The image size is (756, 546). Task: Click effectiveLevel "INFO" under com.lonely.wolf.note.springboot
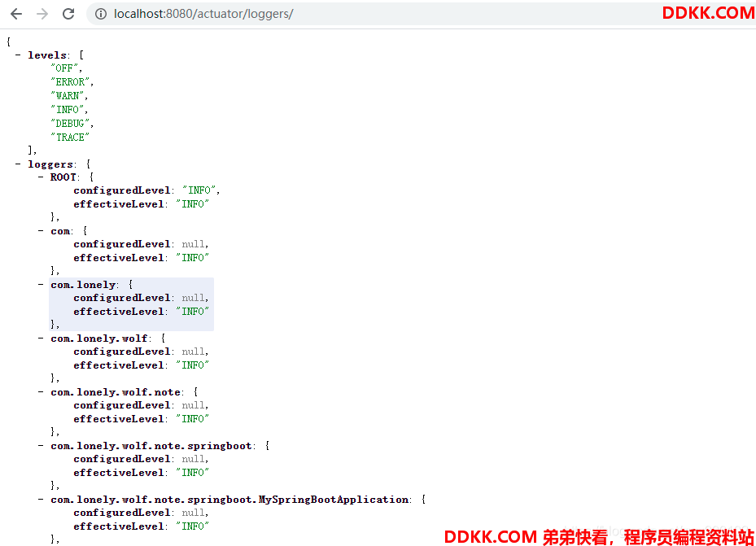coord(193,473)
